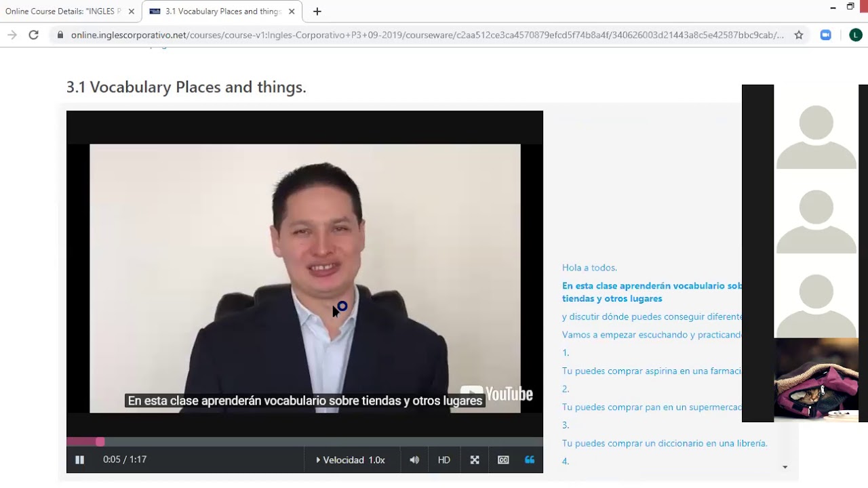Viewport: 868px width, 488px height.
Task: Enter fullscreen video mode
Action: [x=475, y=460]
